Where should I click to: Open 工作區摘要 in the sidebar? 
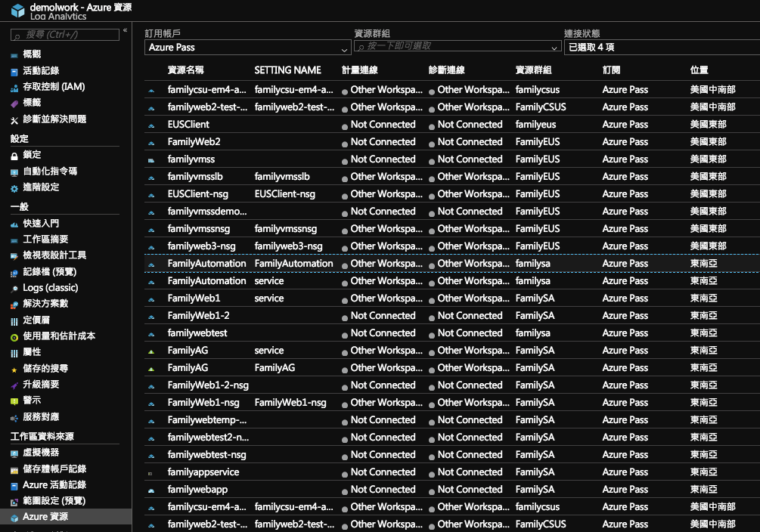45,240
